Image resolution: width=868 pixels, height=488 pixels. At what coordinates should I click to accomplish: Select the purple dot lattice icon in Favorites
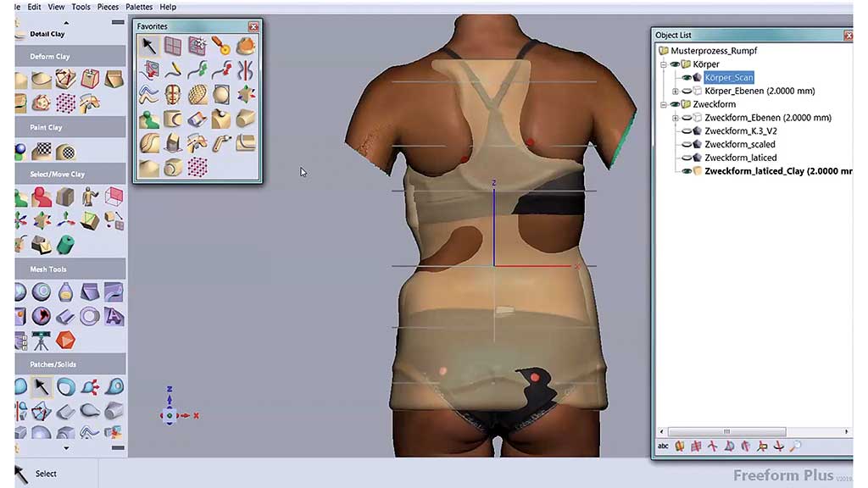[197, 167]
